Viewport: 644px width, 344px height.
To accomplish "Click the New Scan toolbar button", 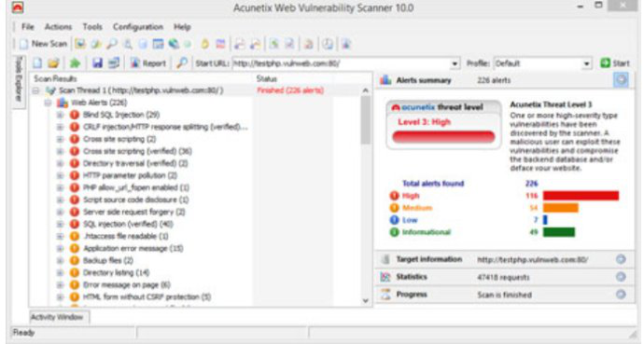I will click(43, 44).
